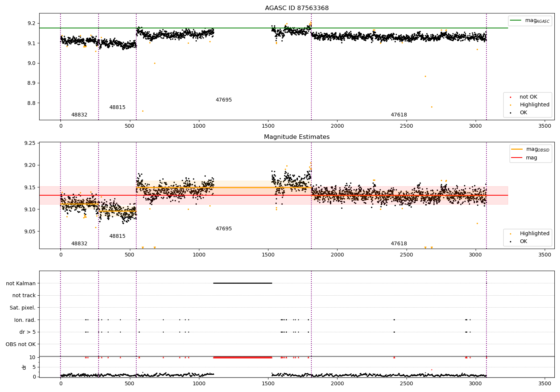
Task: Click the 'Magnitude Estimates' plot title
Action: pyautogui.click(x=297, y=137)
